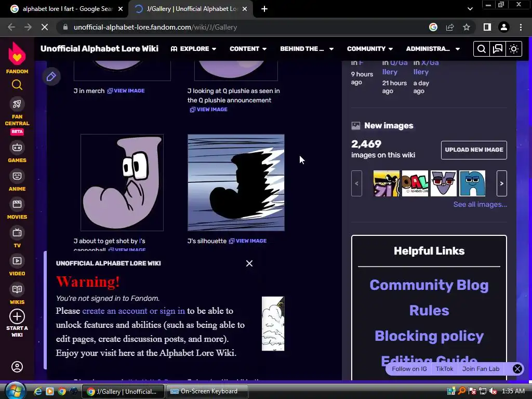This screenshot has width=532, height=399.
Task: Expand the Behind the... menu
Action: point(307,49)
